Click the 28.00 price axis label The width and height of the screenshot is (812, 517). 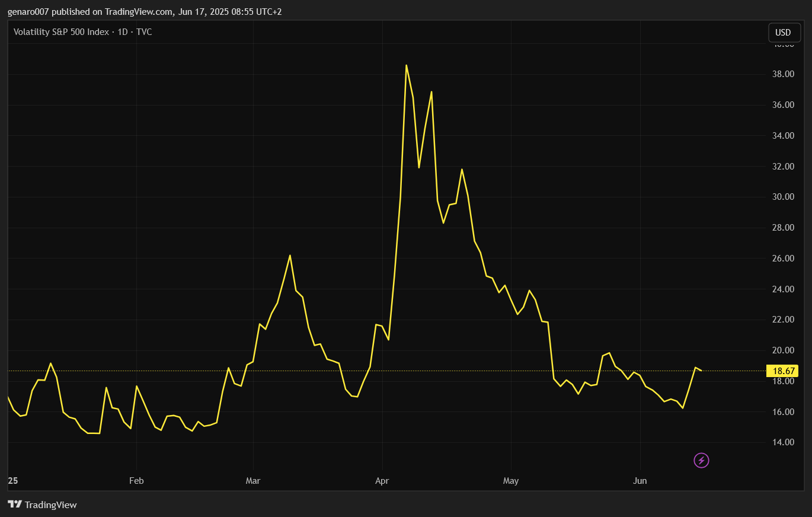(x=784, y=228)
